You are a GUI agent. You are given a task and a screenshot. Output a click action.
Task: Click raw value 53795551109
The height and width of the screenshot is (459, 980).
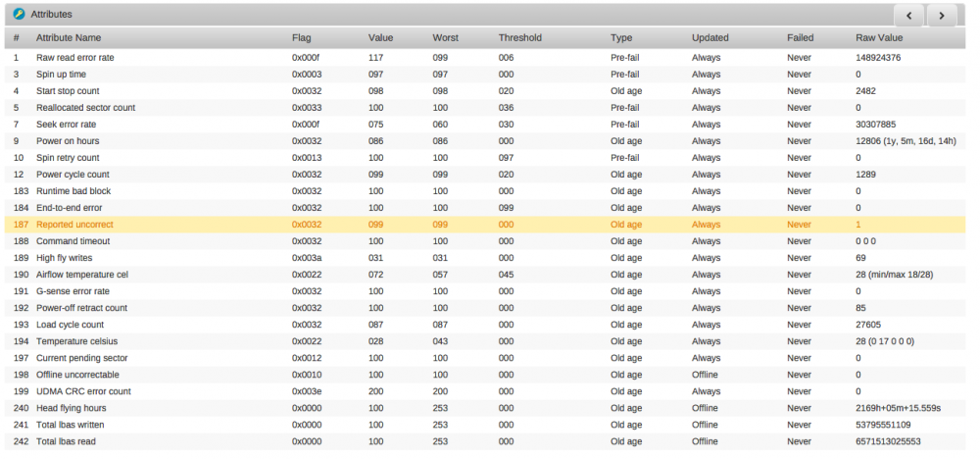[883, 425]
